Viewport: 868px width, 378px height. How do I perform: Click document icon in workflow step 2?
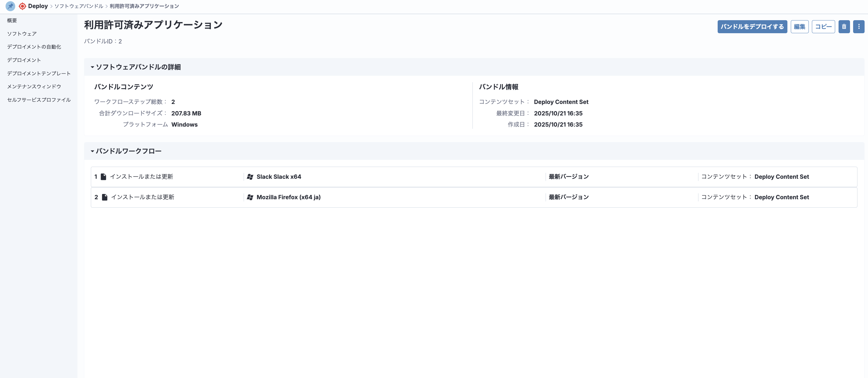[104, 197]
